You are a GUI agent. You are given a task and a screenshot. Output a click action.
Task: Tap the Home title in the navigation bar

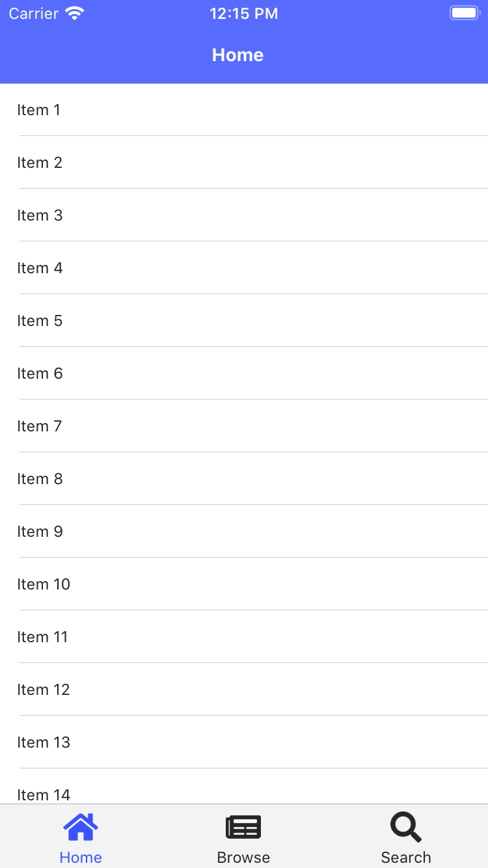(x=237, y=55)
